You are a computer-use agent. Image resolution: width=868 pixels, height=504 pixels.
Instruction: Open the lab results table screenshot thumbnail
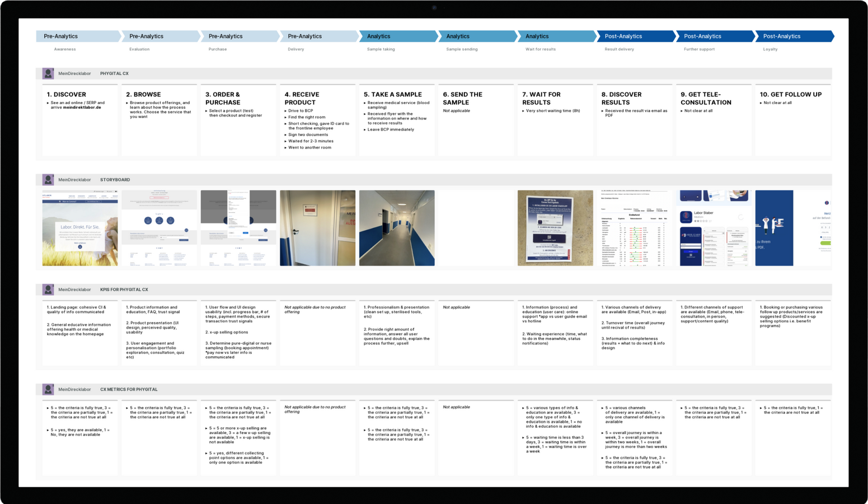tap(635, 228)
